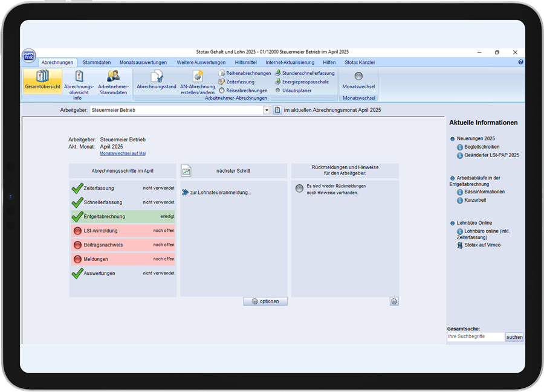The image size is (544, 392).
Task: Click the suchen button
Action: pyautogui.click(x=514, y=337)
